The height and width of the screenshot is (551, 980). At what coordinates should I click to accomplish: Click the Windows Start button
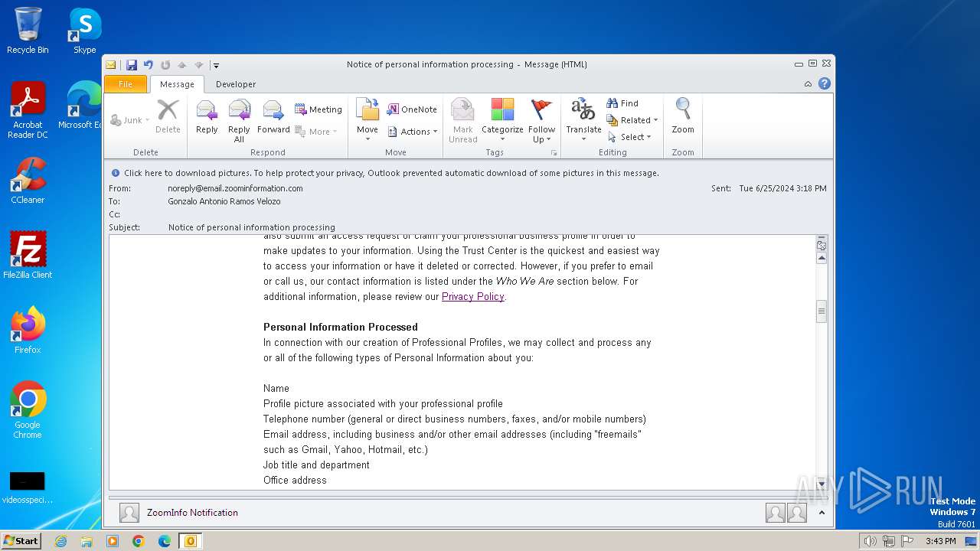click(21, 540)
